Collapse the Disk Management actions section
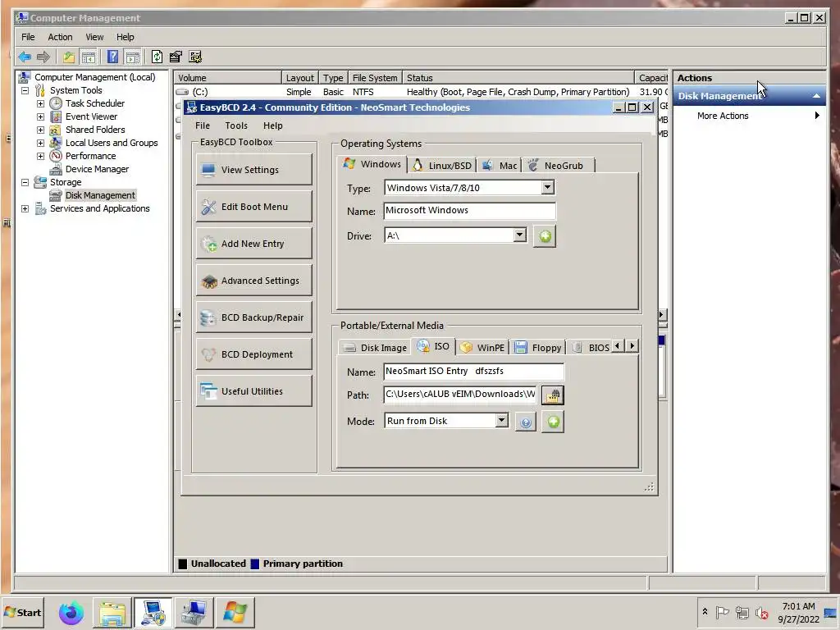Viewport: 840px width, 630px height. (x=816, y=96)
